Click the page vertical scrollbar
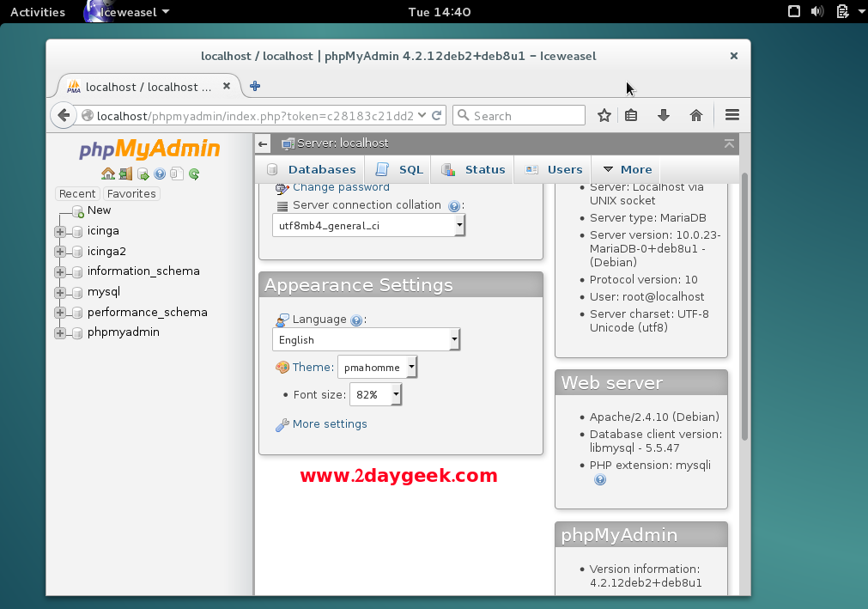Viewport: 868px width, 609px height. (744, 306)
